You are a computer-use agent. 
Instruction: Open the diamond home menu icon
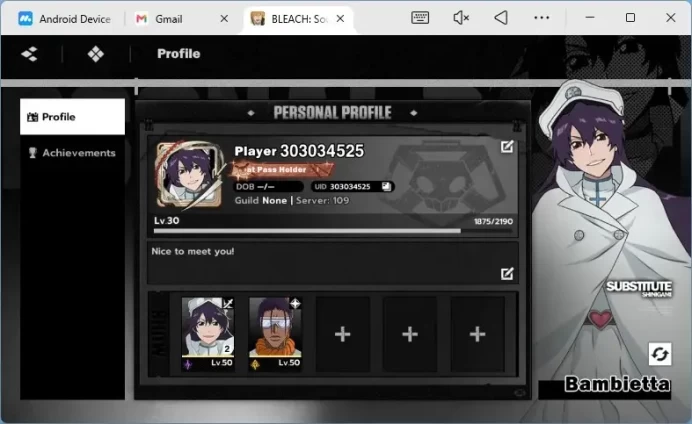coord(96,54)
